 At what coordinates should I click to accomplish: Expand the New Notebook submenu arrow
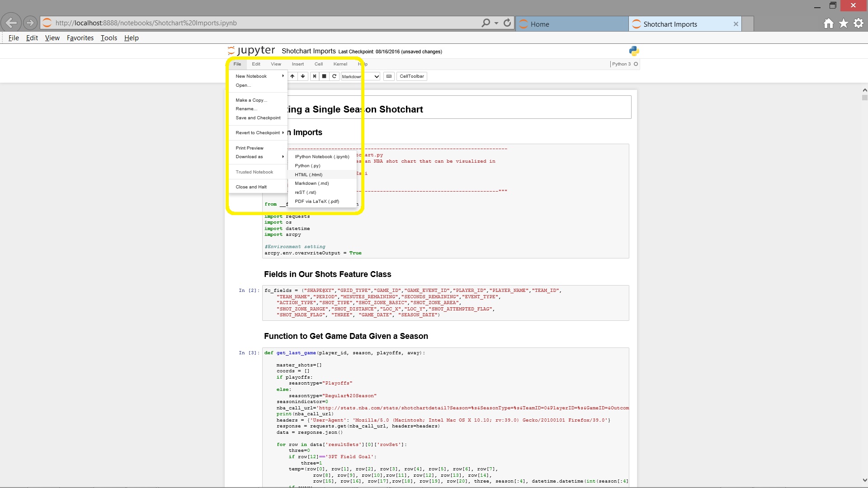pyautogui.click(x=283, y=76)
